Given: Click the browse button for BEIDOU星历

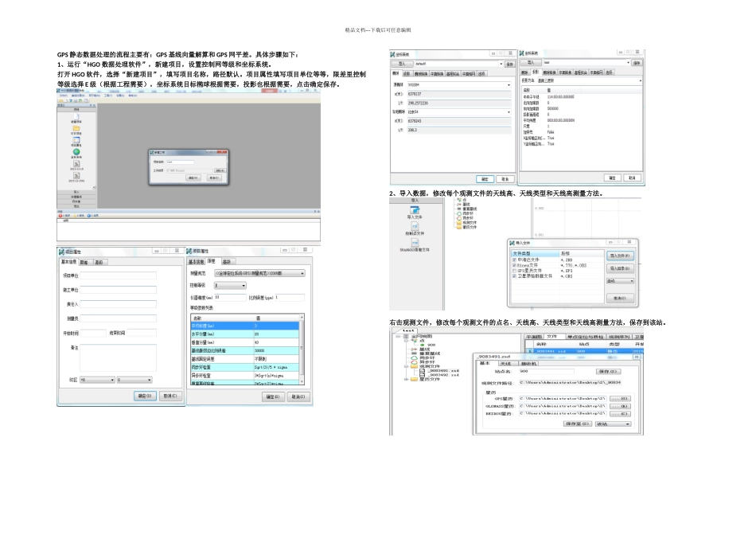Looking at the screenshot, I should pos(620,413).
